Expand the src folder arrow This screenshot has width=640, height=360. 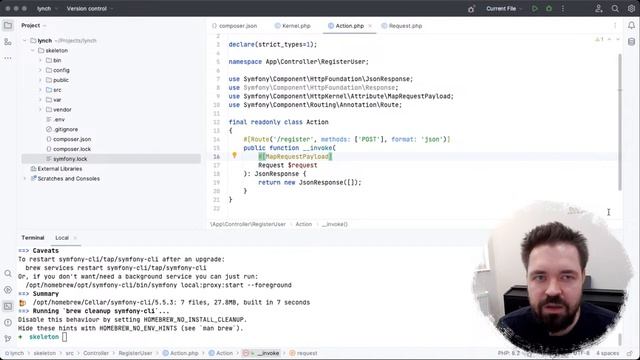[x=40, y=90]
